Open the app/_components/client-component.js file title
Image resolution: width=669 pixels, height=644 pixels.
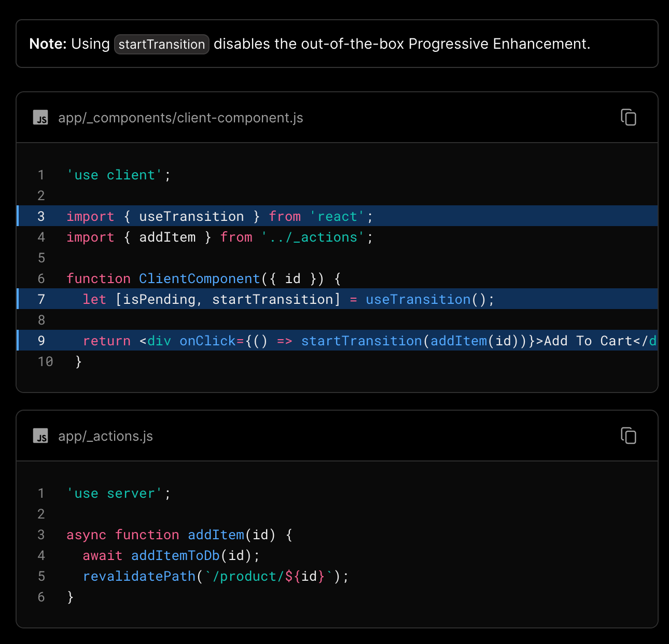click(x=180, y=118)
